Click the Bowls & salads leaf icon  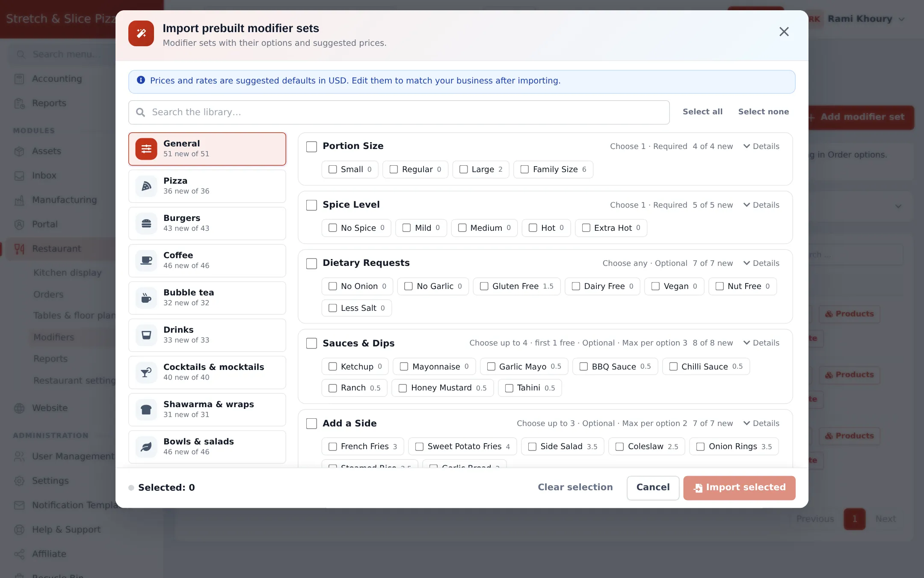[x=146, y=447]
